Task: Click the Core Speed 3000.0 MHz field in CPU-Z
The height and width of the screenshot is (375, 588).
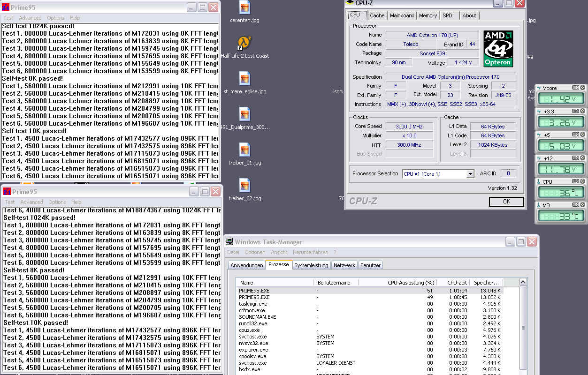Action: click(x=409, y=127)
